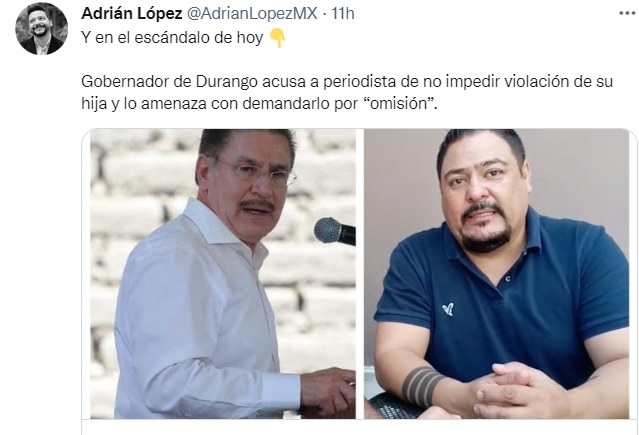The width and height of the screenshot is (639, 435).
Task: Click the paragraph starting "Gobernador de Durango acusa"
Action: 347,92
